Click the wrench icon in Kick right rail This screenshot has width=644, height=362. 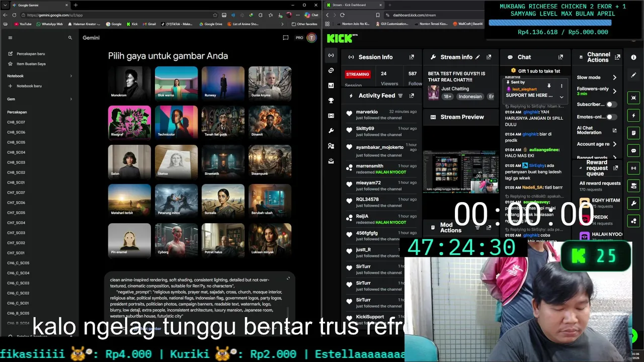pos(633,203)
